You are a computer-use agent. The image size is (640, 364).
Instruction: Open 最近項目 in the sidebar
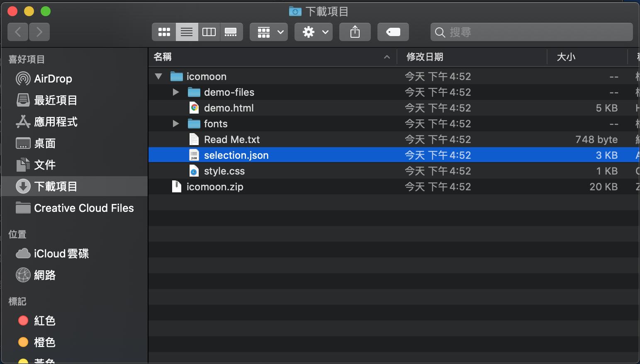[x=75, y=100]
